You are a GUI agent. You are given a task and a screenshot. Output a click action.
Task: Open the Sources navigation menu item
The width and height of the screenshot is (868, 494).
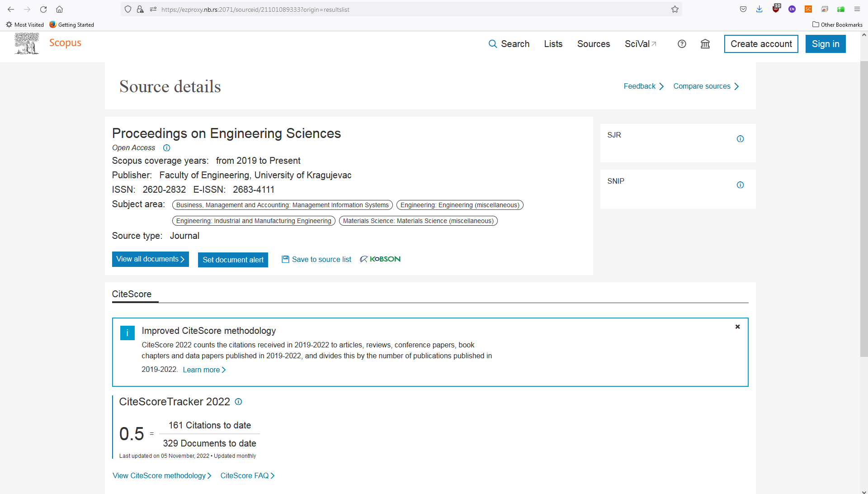594,43
